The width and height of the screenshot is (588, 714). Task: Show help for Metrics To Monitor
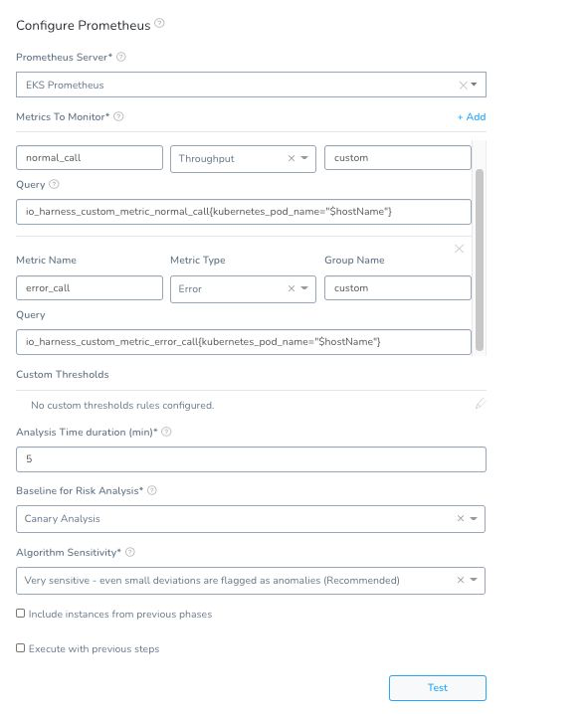click(x=118, y=116)
